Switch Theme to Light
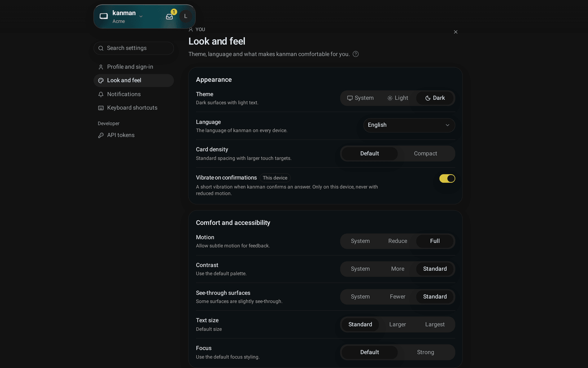588x368 pixels. 398,98
